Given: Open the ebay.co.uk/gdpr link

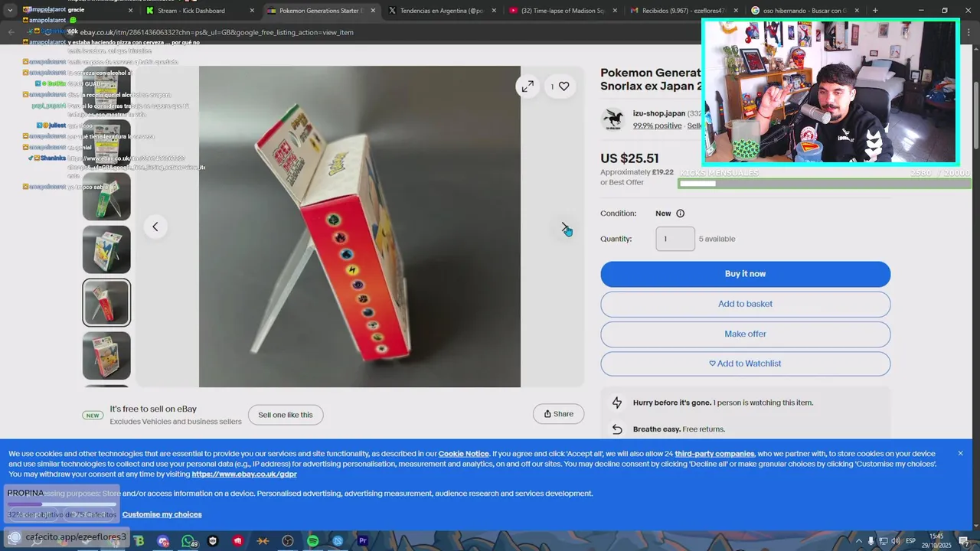Looking at the screenshot, I should click(x=244, y=474).
